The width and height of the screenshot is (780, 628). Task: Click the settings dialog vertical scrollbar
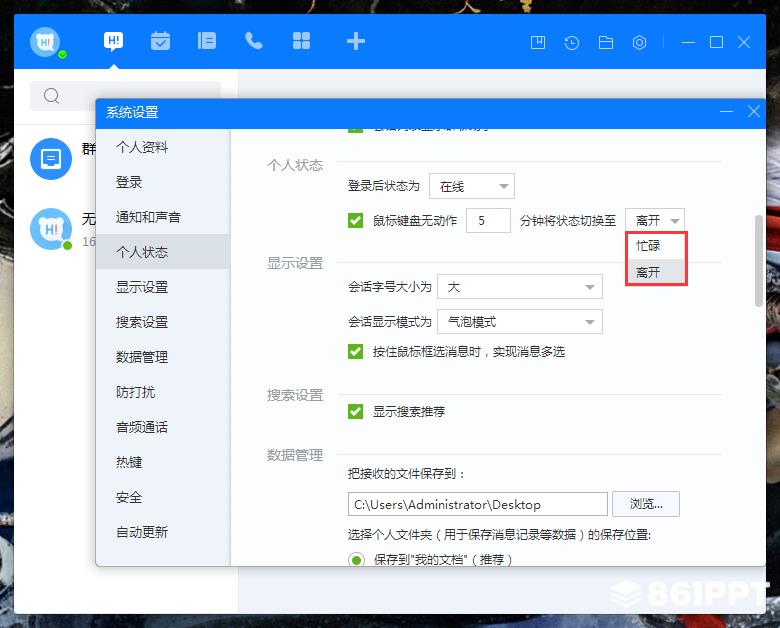pos(759,261)
